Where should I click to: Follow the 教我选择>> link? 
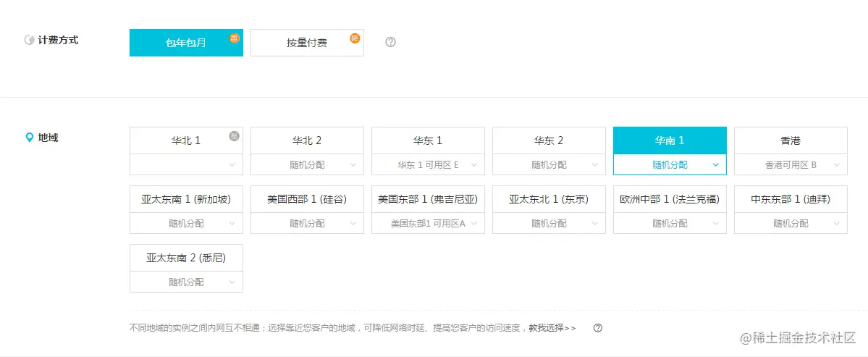(x=552, y=327)
